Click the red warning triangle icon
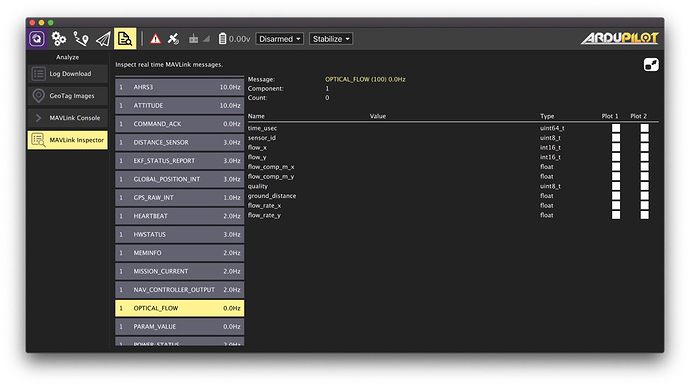Viewport: 690px width, 386px height. (x=155, y=39)
